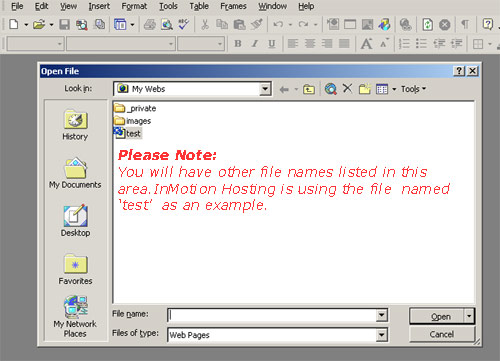Click the Insert Hyperlink globe icon
Image resolution: width=500 pixels, height=361 pixels.
[405, 25]
